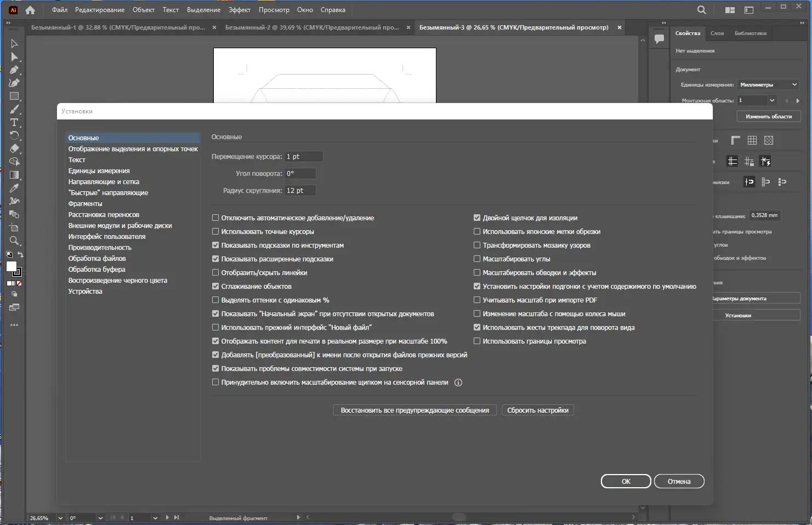
Task: Uncheck "Показывать подсказки по инструментам"
Action: (215, 246)
